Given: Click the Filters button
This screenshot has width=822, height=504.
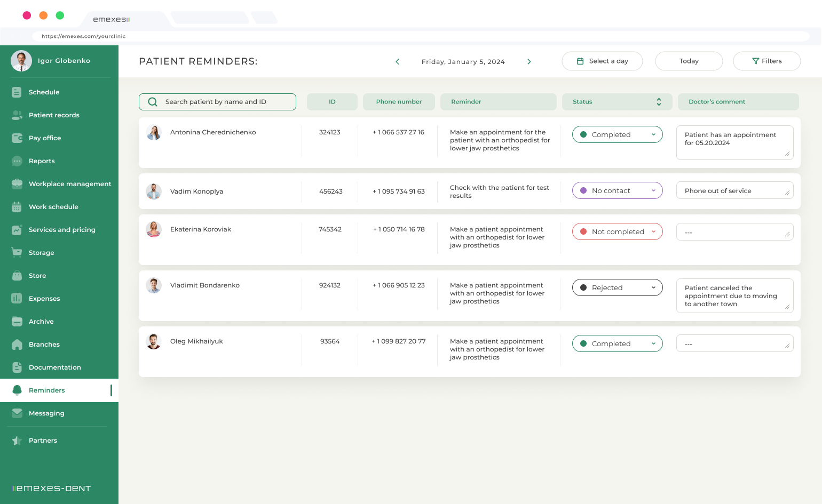Looking at the screenshot, I should click(x=767, y=61).
